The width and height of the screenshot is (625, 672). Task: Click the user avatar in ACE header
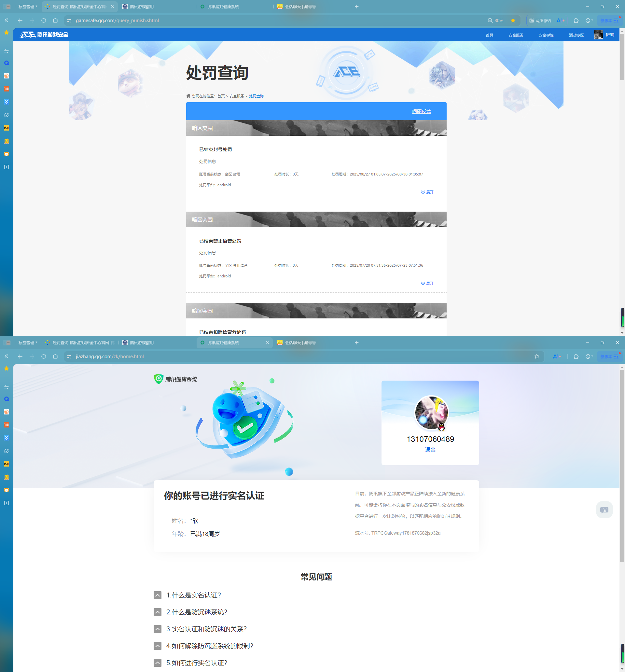pyautogui.click(x=598, y=35)
